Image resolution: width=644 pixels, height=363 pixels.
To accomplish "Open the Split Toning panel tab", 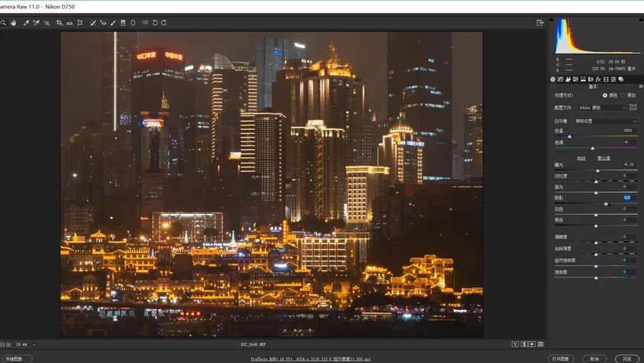I will [583, 79].
